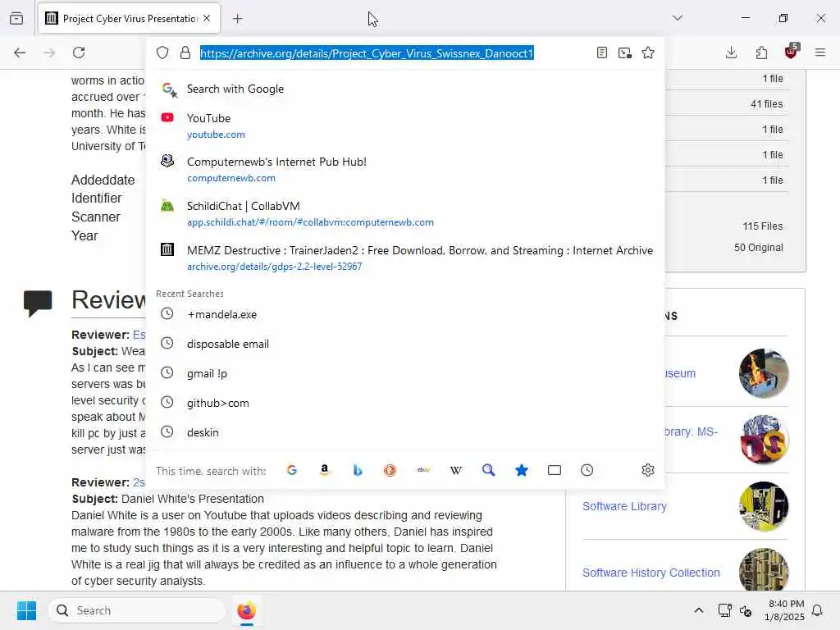This screenshot has height=630, width=840.
Task: Open the muted volume tray icon
Action: coord(745,610)
